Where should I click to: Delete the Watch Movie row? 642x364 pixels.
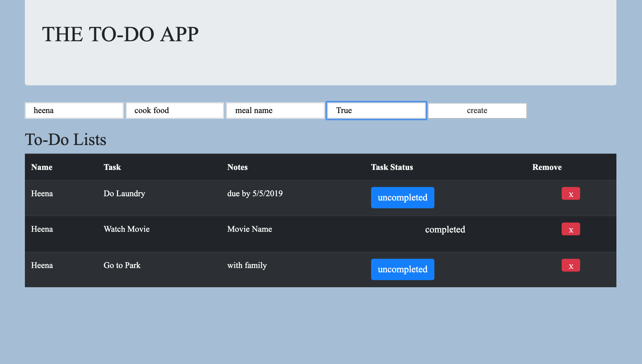tap(571, 229)
